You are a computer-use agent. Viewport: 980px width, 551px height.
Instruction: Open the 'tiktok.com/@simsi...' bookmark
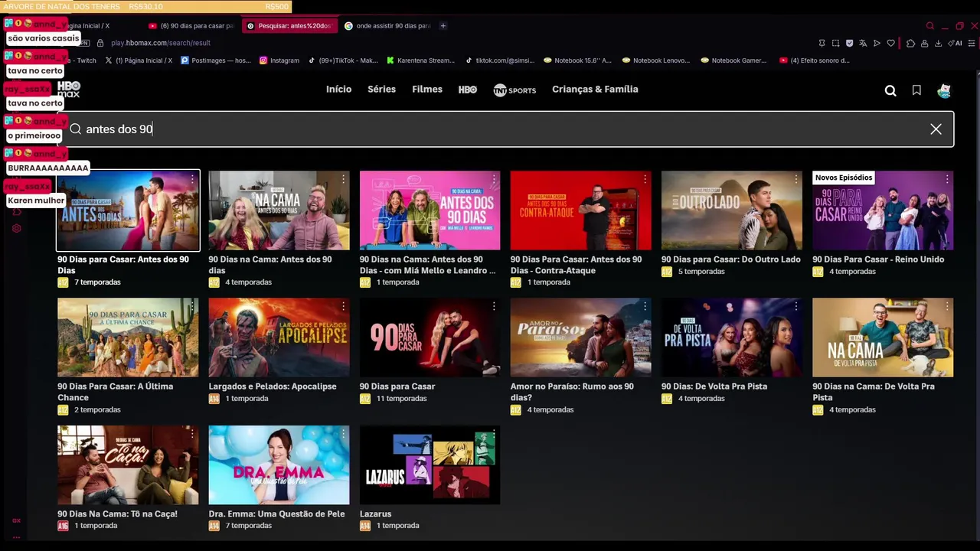[498, 60]
